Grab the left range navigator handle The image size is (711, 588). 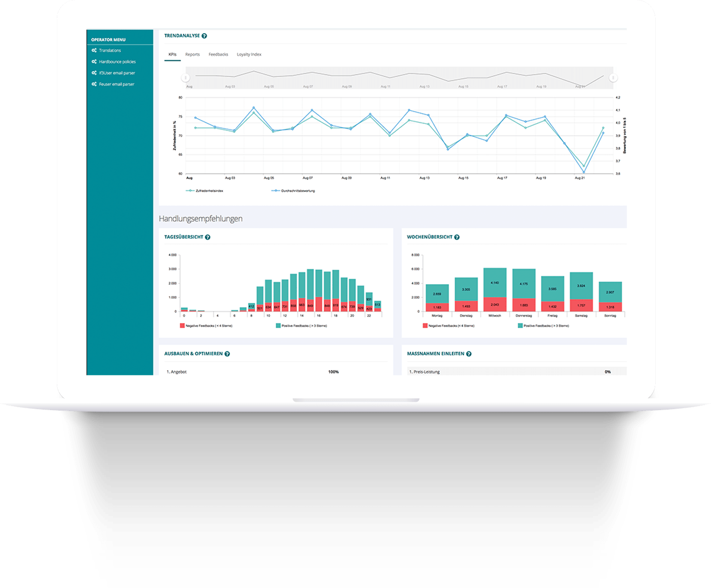pyautogui.click(x=185, y=78)
